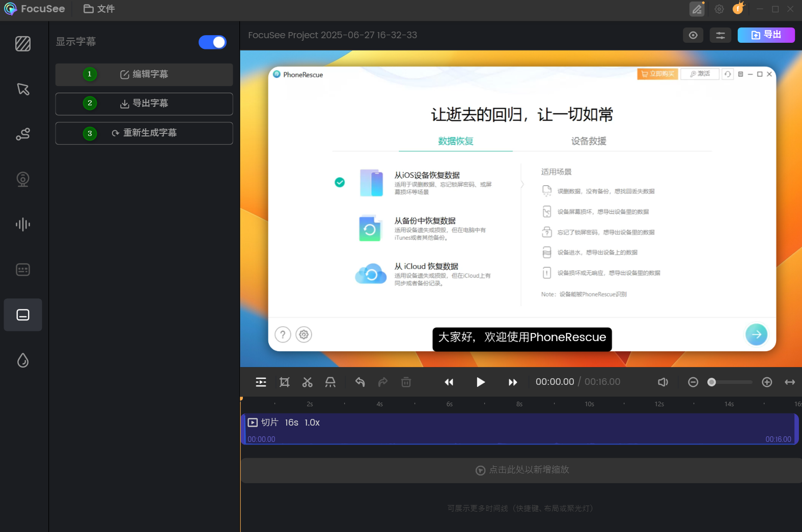The image size is (802, 532).
Task: Click the PhoneRescue refresh icon
Action: (x=728, y=74)
